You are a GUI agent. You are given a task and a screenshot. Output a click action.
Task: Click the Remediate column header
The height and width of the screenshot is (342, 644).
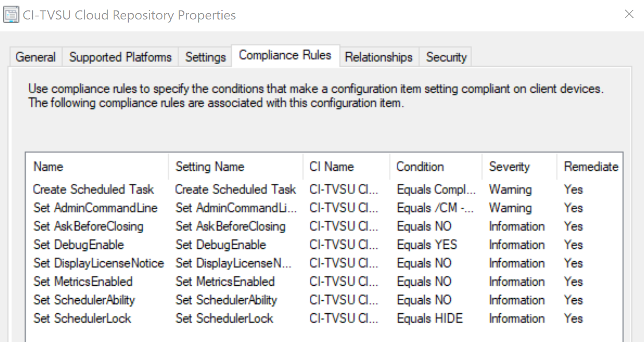[591, 167]
